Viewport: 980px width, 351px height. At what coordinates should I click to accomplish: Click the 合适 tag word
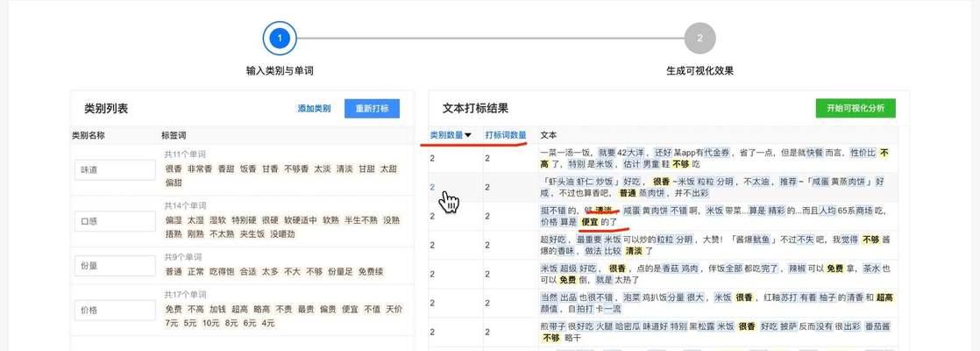pyautogui.click(x=248, y=272)
